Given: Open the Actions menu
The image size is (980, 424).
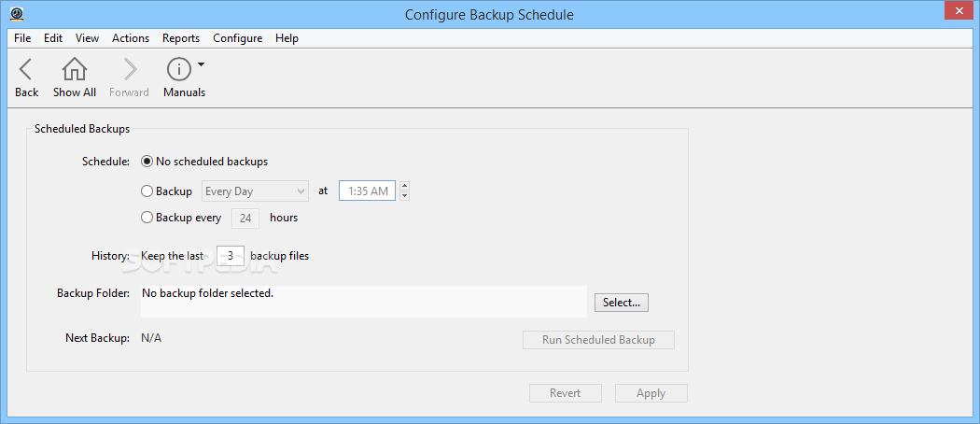Looking at the screenshot, I should pyautogui.click(x=131, y=38).
